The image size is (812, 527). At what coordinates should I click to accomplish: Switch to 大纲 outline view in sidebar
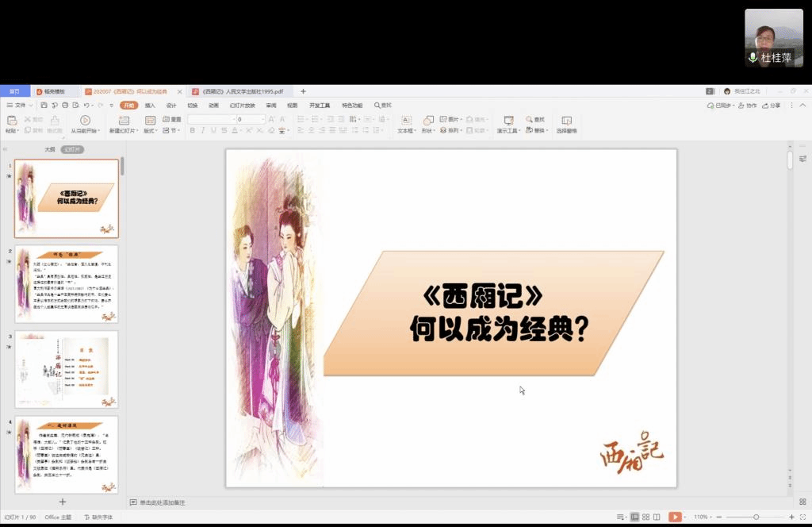(49, 149)
